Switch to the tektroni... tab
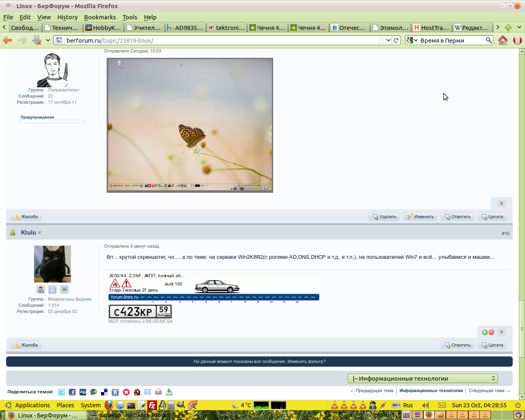The width and height of the screenshot is (525, 420). (x=226, y=27)
